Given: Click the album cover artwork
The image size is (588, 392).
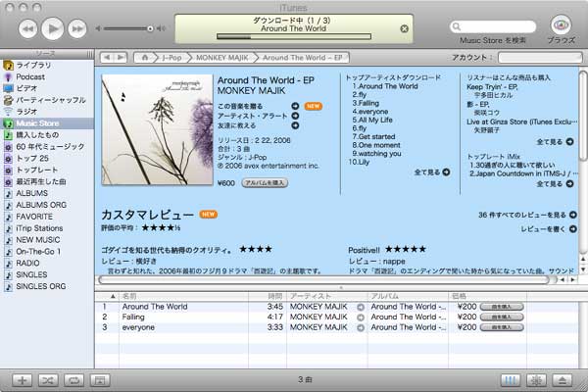Looking at the screenshot, I should [x=157, y=129].
